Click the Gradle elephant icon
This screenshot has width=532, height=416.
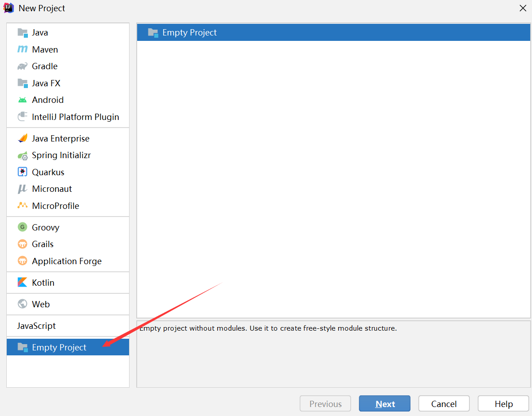[22, 66]
